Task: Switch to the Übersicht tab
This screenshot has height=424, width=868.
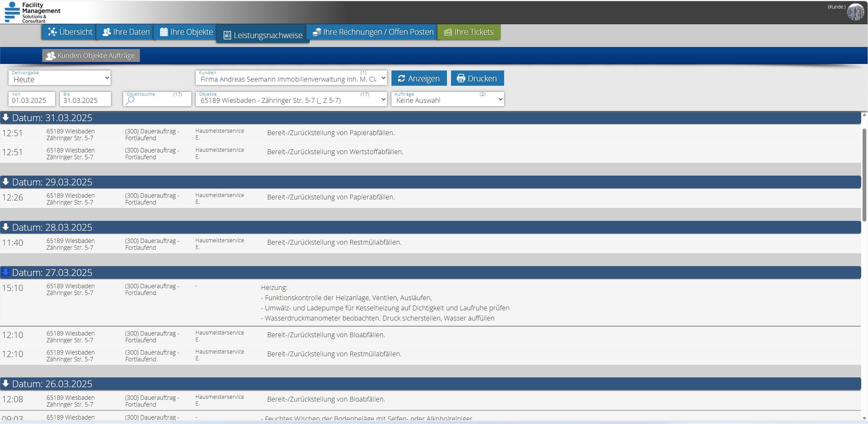Action: click(69, 32)
